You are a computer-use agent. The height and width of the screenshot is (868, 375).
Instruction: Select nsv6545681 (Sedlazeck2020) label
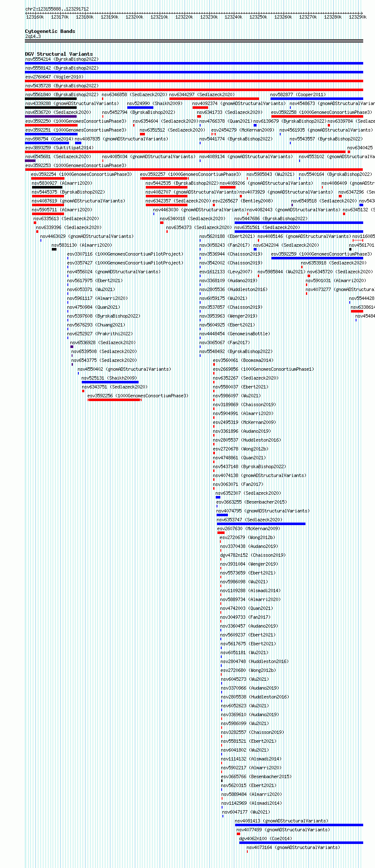58,157
